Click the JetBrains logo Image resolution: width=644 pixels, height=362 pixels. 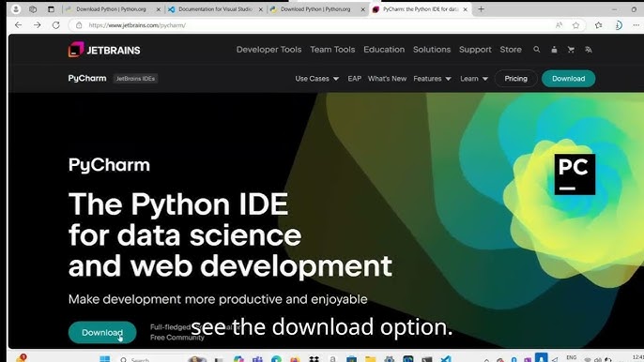click(104, 50)
